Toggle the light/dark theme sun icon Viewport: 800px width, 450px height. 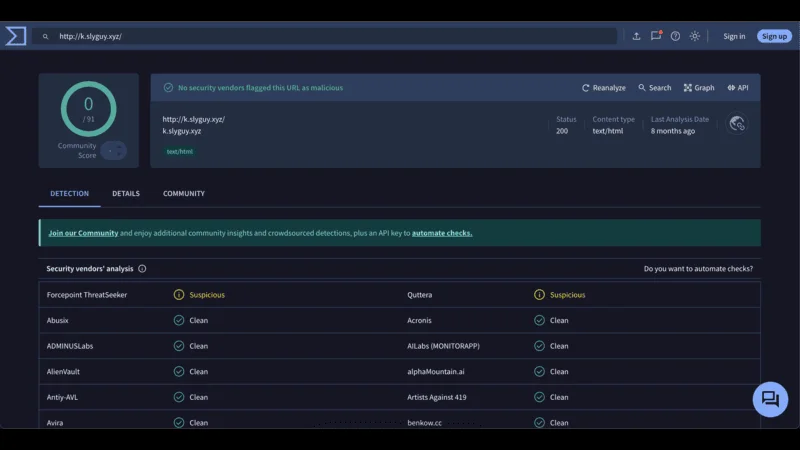click(695, 36)
